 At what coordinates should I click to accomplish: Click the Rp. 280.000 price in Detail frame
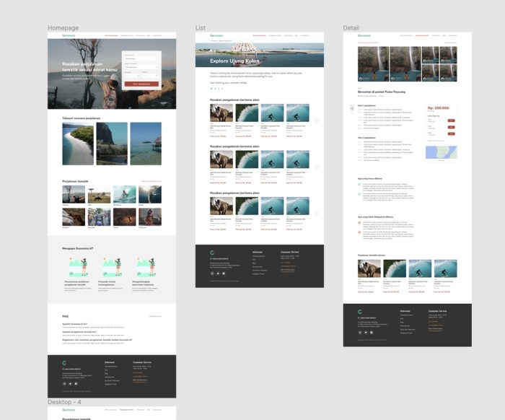click(x=439, y=108)
